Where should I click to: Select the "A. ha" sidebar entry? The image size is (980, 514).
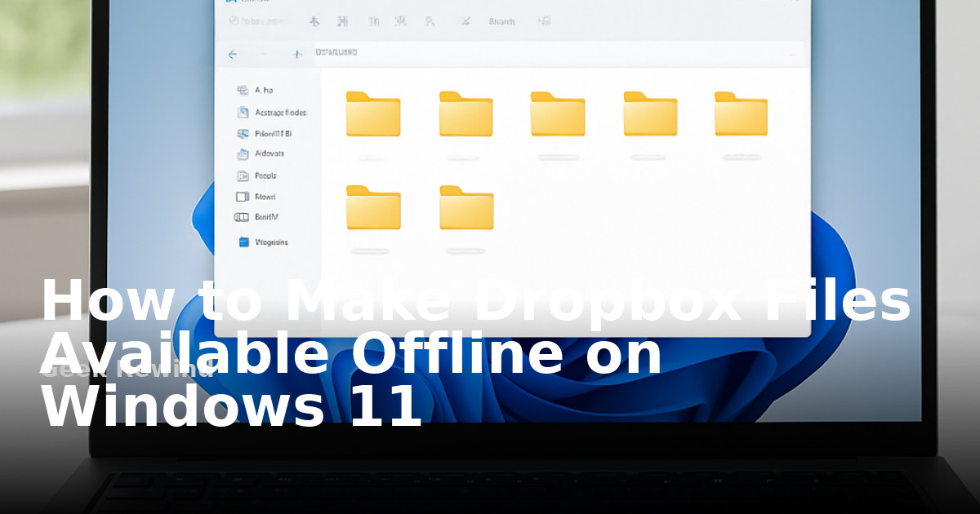point(256,91)
